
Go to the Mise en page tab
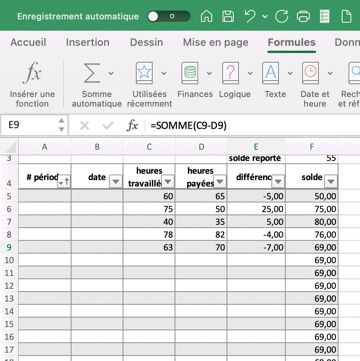click(216, 42)
